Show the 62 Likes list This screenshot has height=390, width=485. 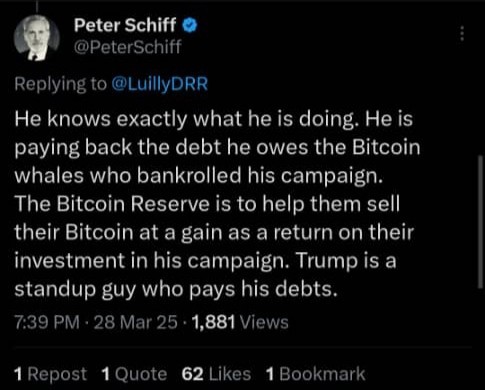(216, 374)
